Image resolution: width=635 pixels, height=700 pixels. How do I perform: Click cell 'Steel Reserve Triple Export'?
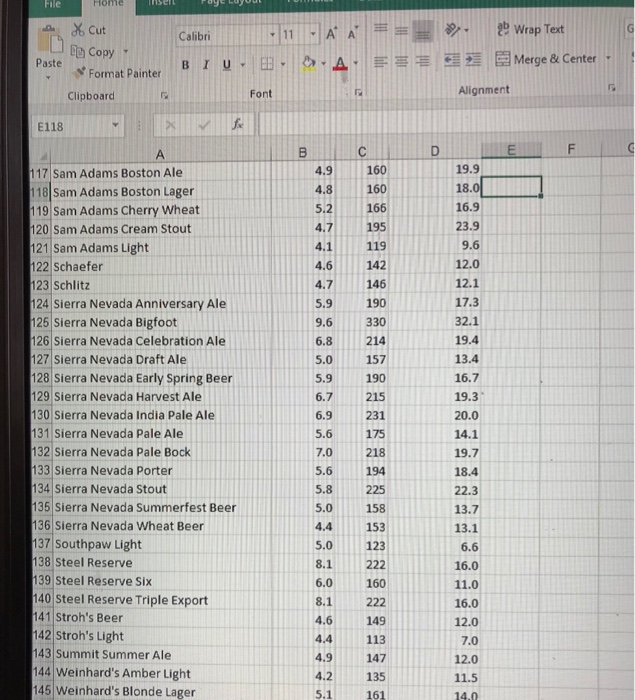(132, 600)
